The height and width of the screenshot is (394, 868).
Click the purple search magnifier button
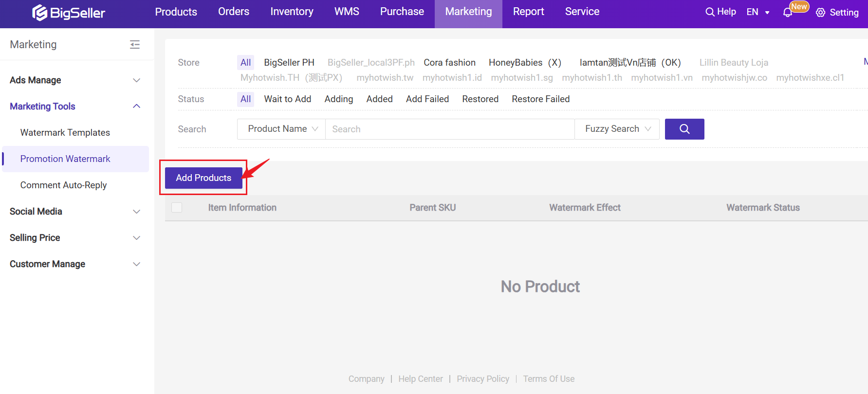(x=684, y=129)
